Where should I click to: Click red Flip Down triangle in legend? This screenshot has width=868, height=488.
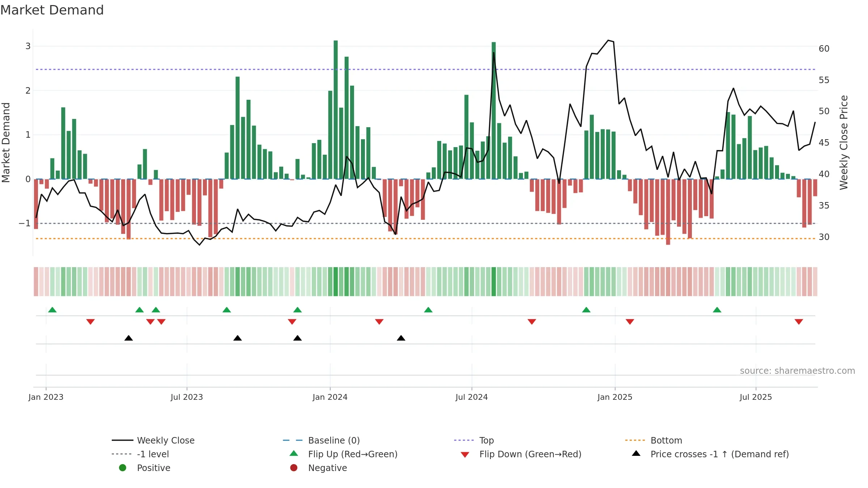pyautogui.click(x=465, y=455)
